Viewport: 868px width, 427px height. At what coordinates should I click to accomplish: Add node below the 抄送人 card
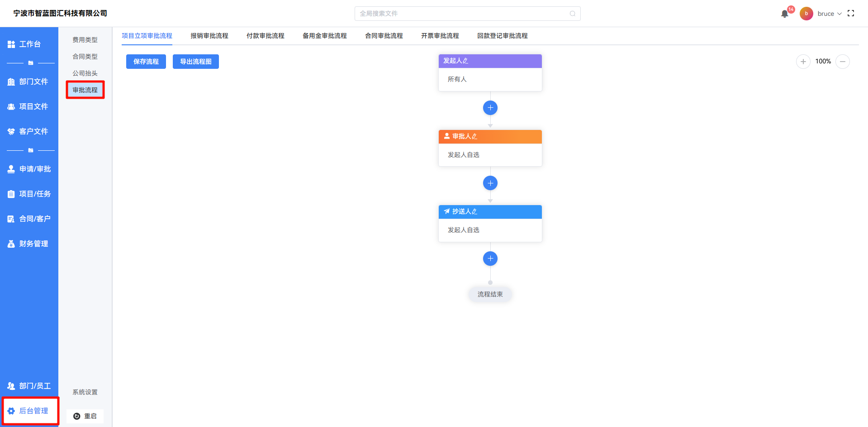coord(490,259)
